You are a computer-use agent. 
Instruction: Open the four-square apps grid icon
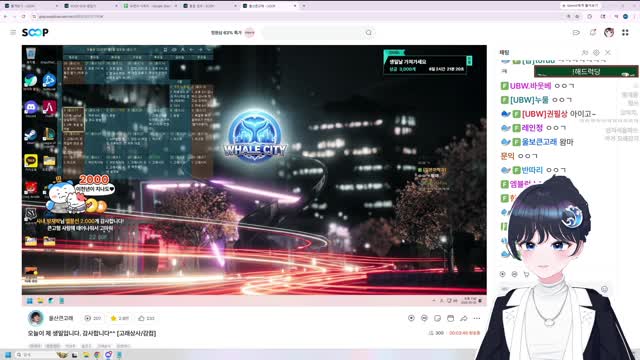(x=625, y=32)
